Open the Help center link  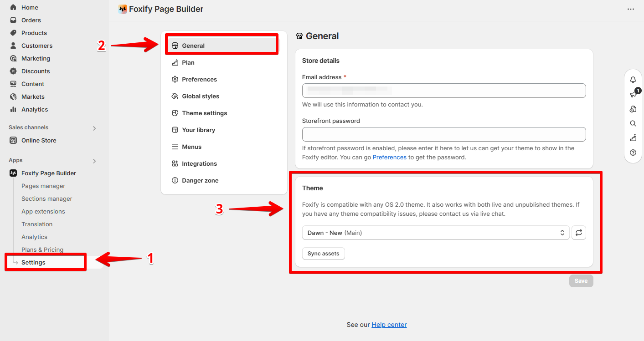(389, 325)
